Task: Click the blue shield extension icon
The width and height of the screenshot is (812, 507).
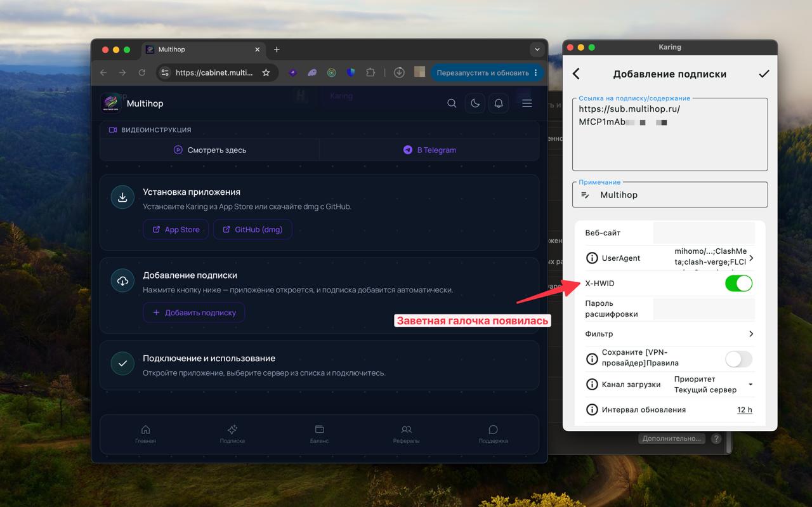Action: pos(351,73)
